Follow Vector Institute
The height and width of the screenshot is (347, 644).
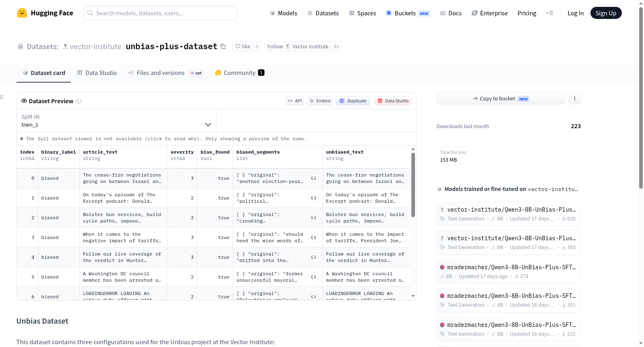[298, 46]
